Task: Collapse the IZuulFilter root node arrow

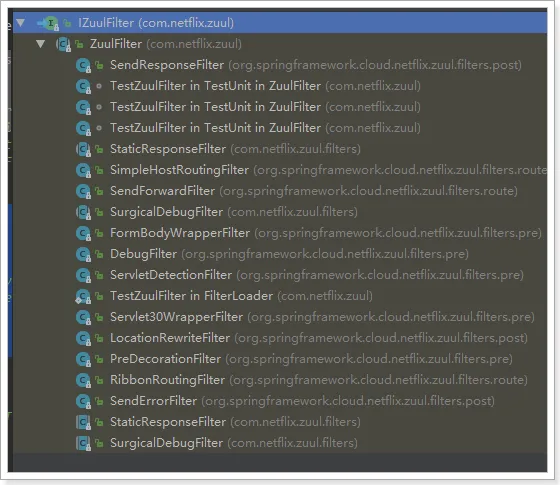Action: pos(20,23)
